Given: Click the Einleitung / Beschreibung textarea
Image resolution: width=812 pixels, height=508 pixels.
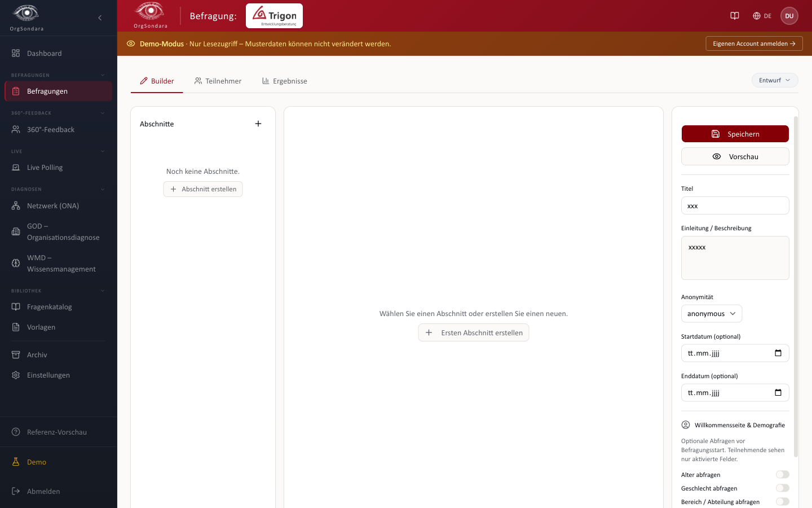Looking at the screenshot, I should pyautogui.click(x=735, y=258).
